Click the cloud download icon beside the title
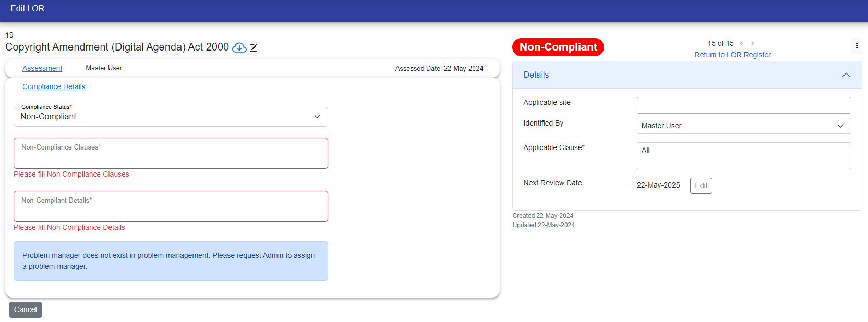The image size is (868, 322). (x=239, y=48)
